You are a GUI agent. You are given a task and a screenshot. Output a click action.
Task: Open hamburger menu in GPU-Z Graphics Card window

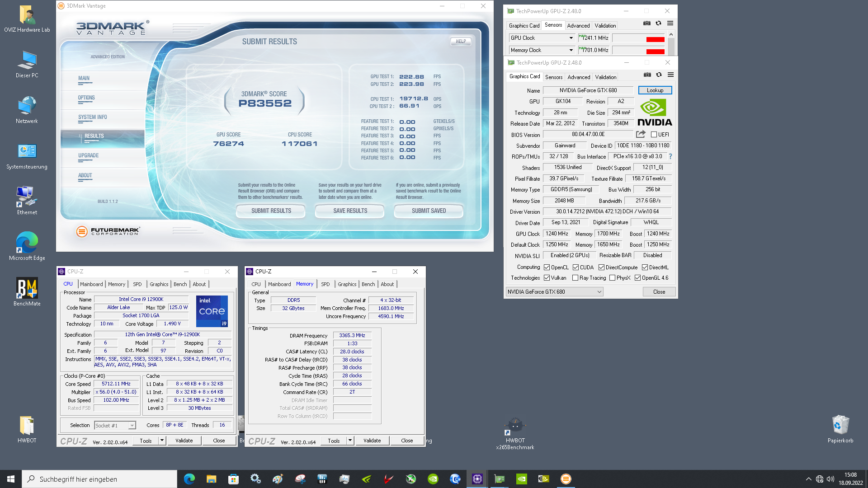click(x=671, y=75)
